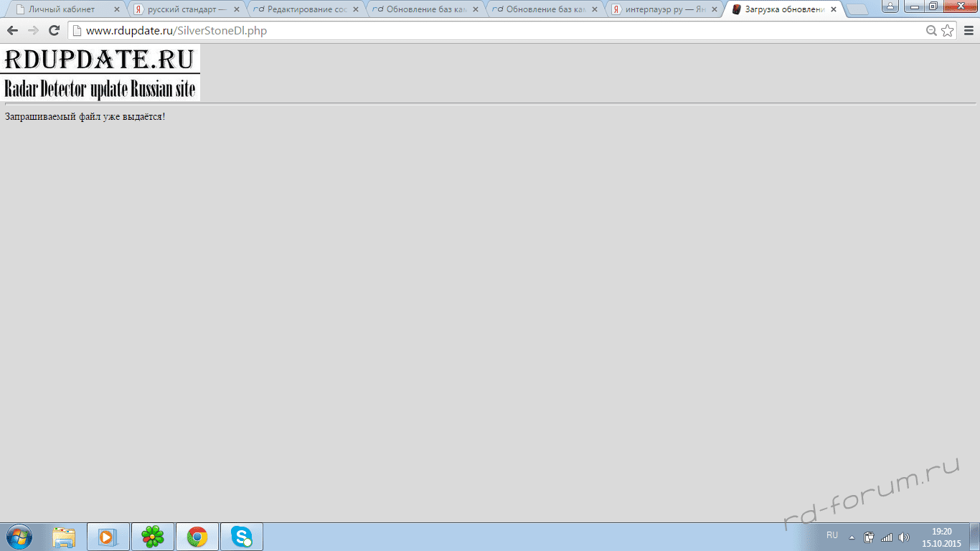Screen dimensions: 980x551
Task: Open ICQ from the taskbar flower icon
Action: pyautogui.click(x=153, y=537)
